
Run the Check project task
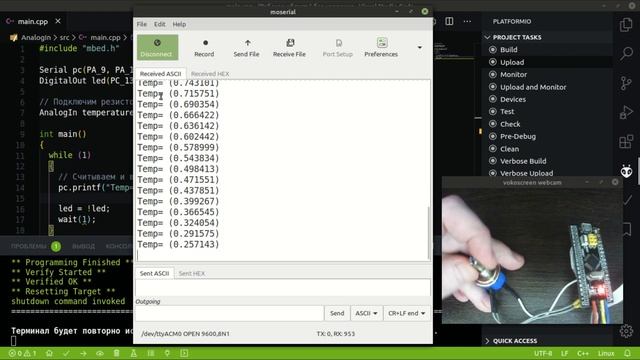click(x=510, y=124)
